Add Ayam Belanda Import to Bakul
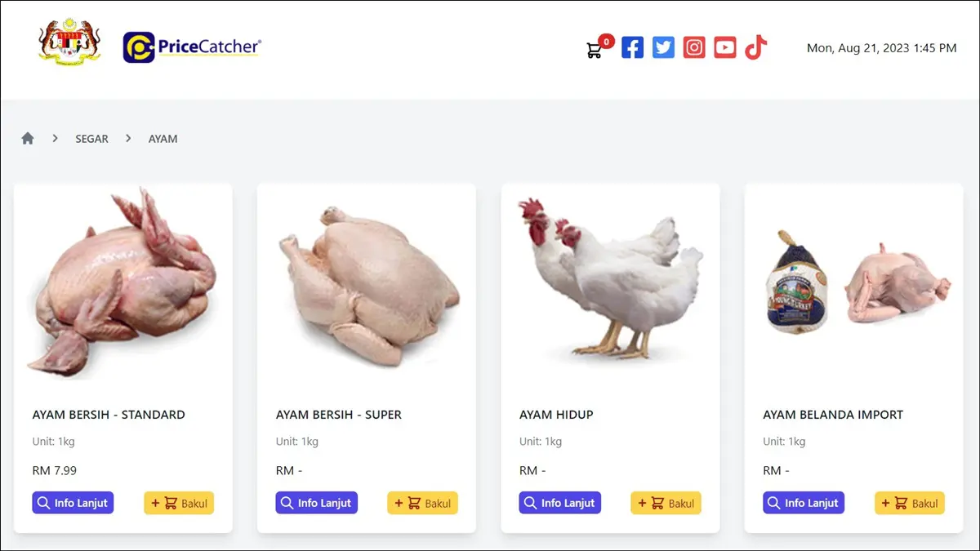 (909, 503)
